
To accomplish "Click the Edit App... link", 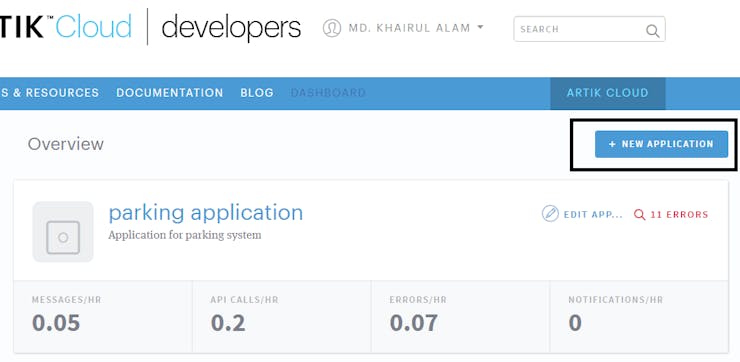I will click(582, 214).
